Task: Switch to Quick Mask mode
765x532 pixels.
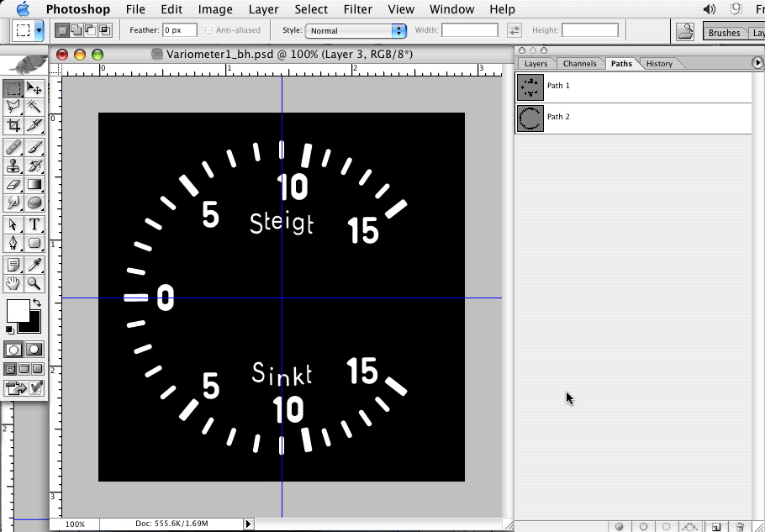Action: pyautogui.click(x=34, y=350)
